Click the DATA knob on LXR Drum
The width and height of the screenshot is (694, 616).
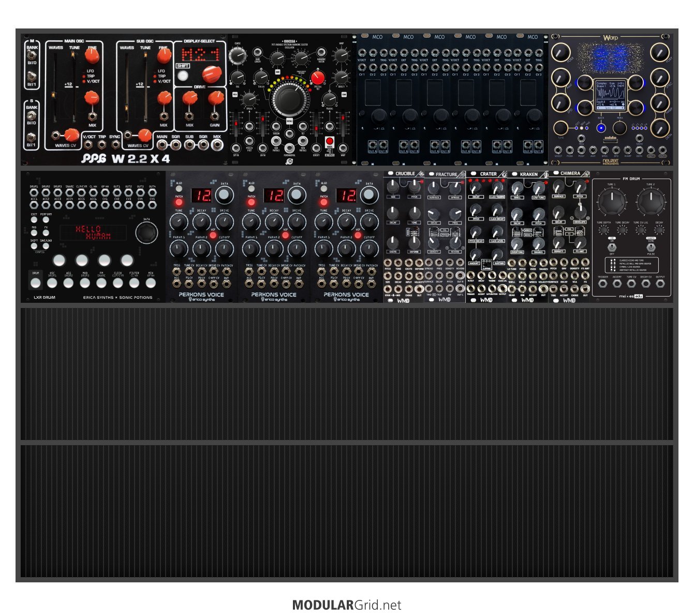146,233
